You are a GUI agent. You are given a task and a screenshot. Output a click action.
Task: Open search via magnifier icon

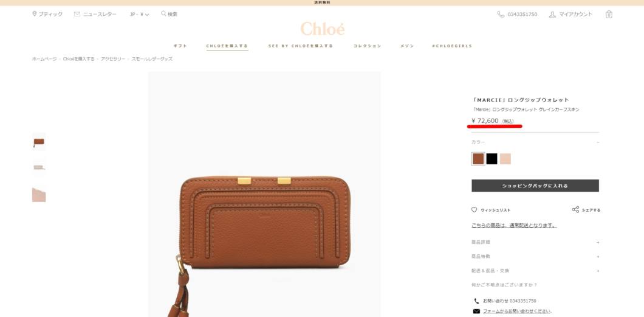[163, 13]
